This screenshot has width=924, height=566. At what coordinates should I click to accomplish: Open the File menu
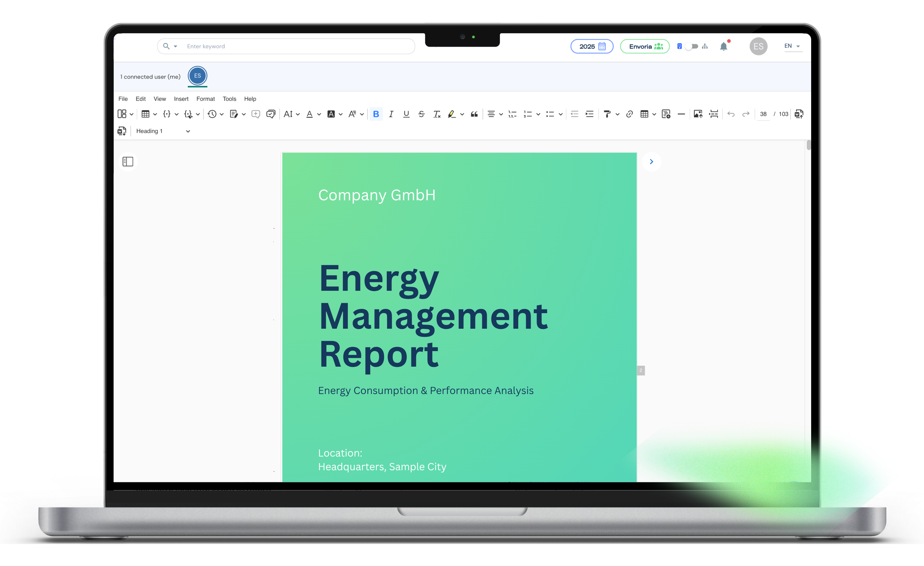123,99
